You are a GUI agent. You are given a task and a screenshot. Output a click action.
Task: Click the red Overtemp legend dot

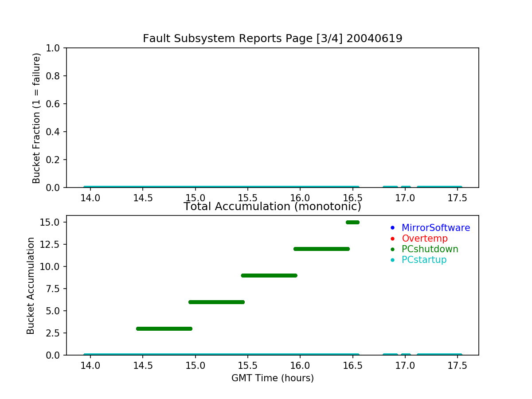(x=392, y=239)
